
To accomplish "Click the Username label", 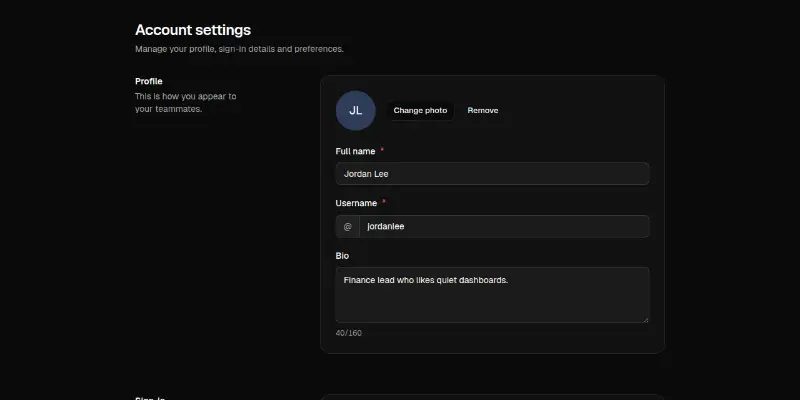I will pos(356,203).
